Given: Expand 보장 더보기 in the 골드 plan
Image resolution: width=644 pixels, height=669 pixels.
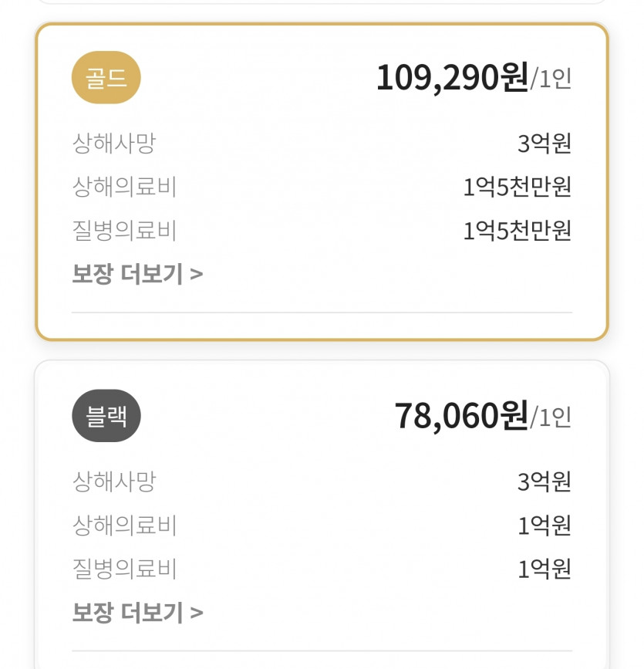Looking at the screenshot, I should [x=137, y=274].
